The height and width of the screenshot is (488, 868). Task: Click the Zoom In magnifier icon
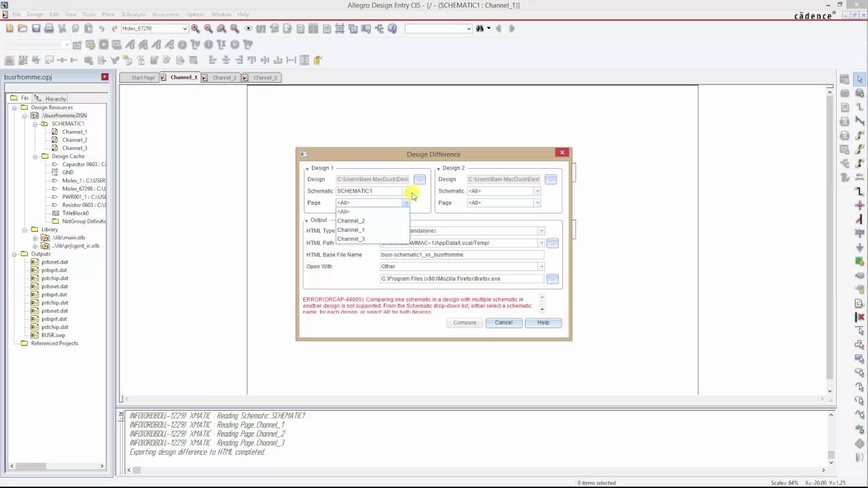(195, 28)
